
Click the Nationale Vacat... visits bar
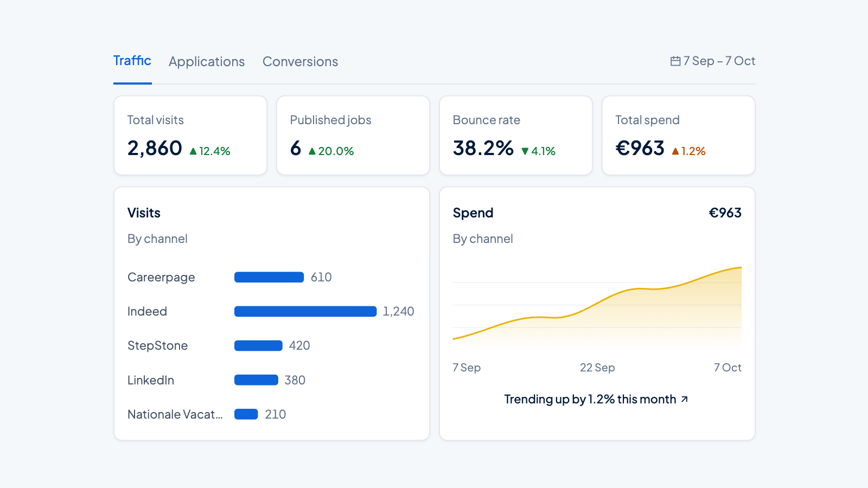(246, 414)
